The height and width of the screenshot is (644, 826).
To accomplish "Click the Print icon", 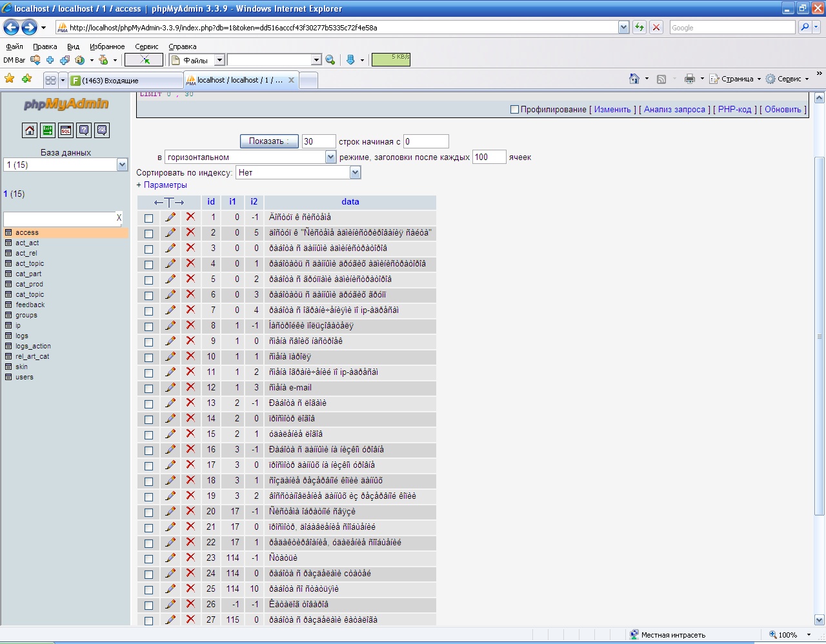I will click(689, 79).
